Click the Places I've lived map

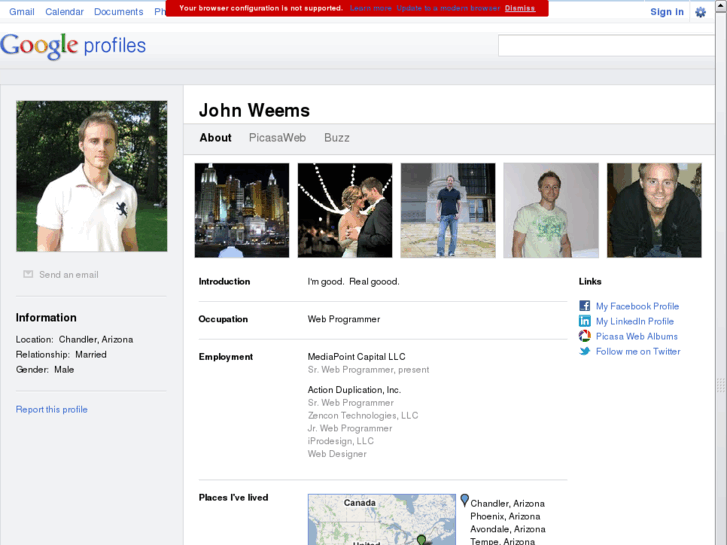(x=382, y=519)
